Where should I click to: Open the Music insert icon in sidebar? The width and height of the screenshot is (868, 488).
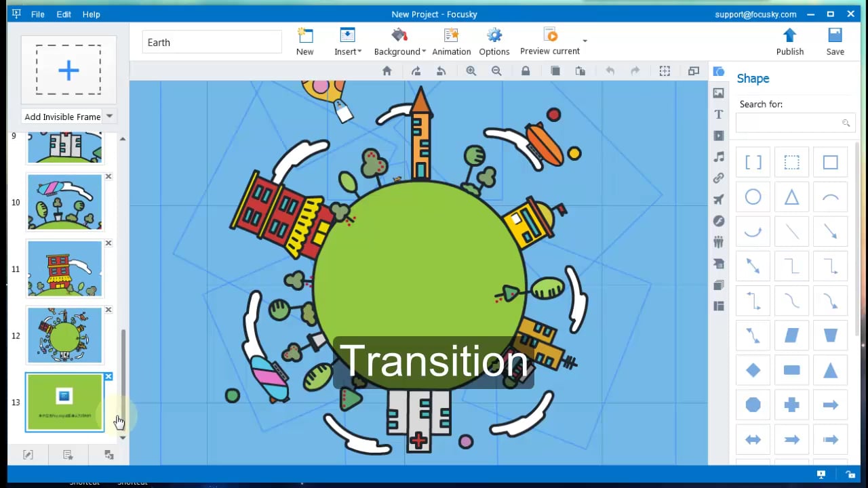(719, 157)
